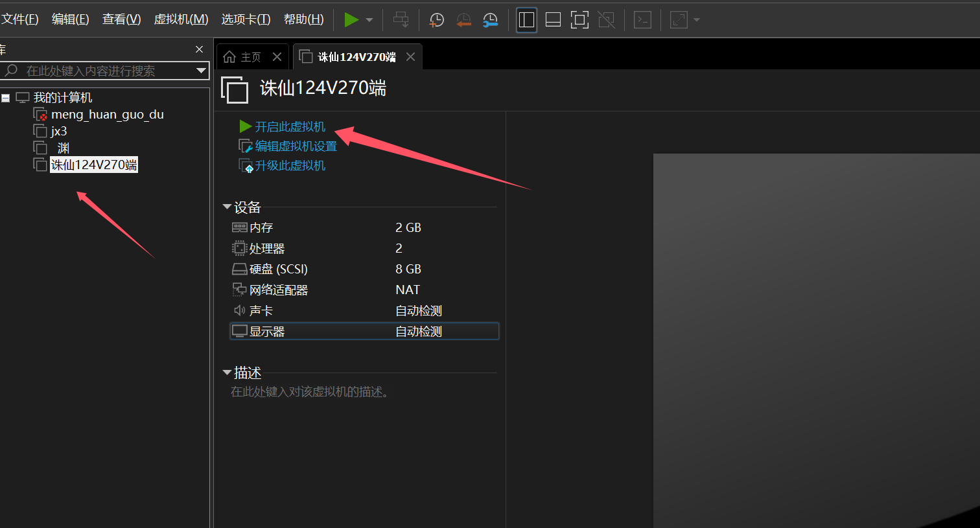Open the 编辑(E) menu
The width and height of the screenshot is (980, 528).
click(x=71, y=19)
